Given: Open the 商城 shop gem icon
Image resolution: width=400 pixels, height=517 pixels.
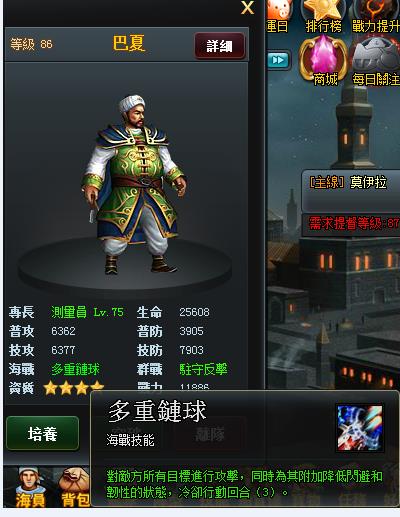Looking at the screenshot, I should (323, 60).
